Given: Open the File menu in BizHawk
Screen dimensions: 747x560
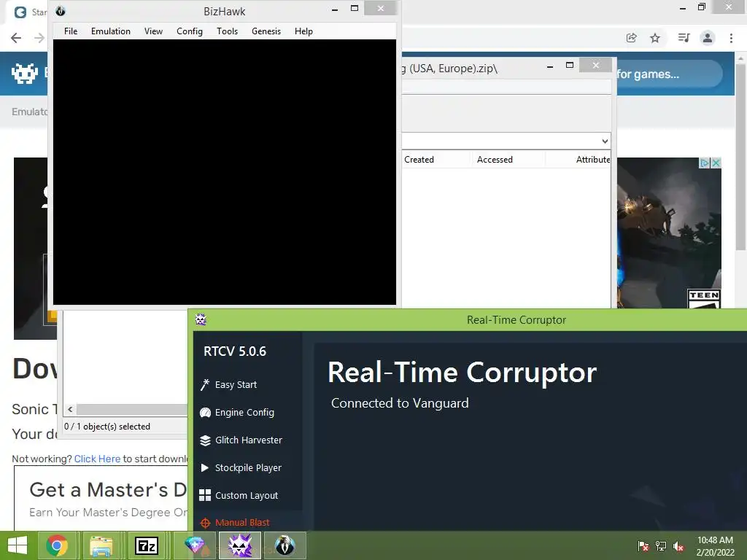Looking at the screenshot, I should [x=71, y=31].
